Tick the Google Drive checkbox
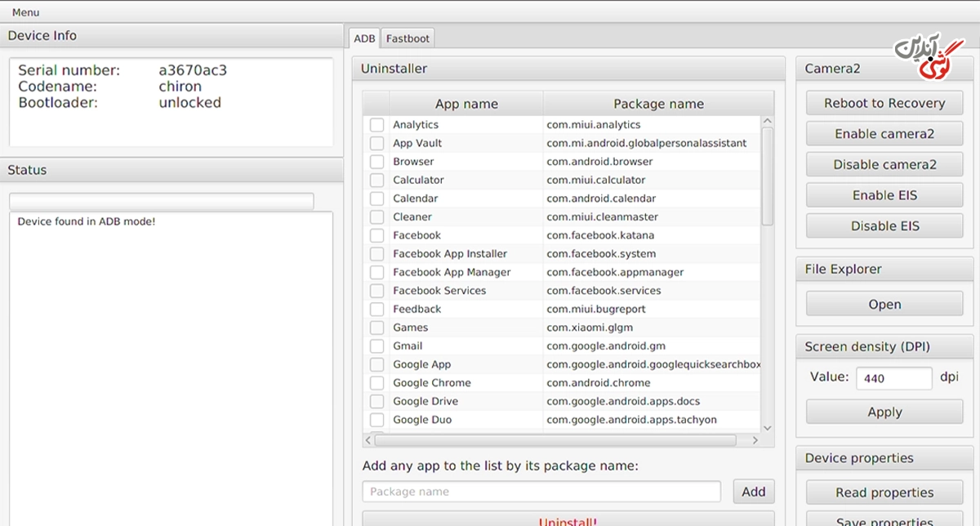The height and width of the screenshot is (526, 980). (x=376, y=401)
